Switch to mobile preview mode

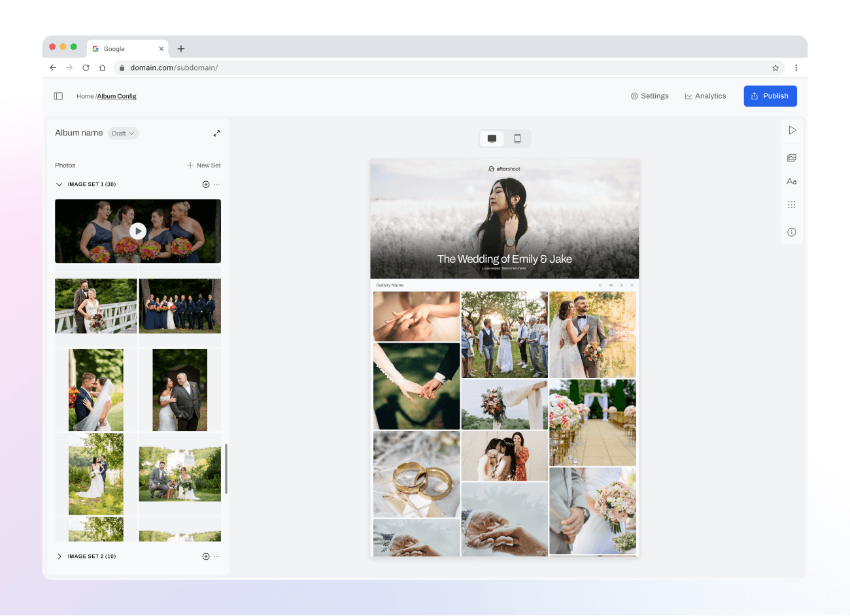click(517, 139)
